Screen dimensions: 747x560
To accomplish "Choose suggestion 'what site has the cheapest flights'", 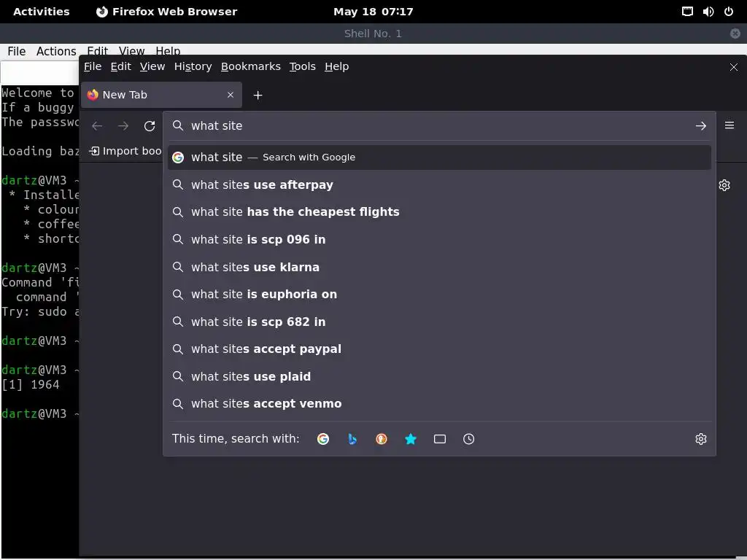I will [x=439, y=212].
